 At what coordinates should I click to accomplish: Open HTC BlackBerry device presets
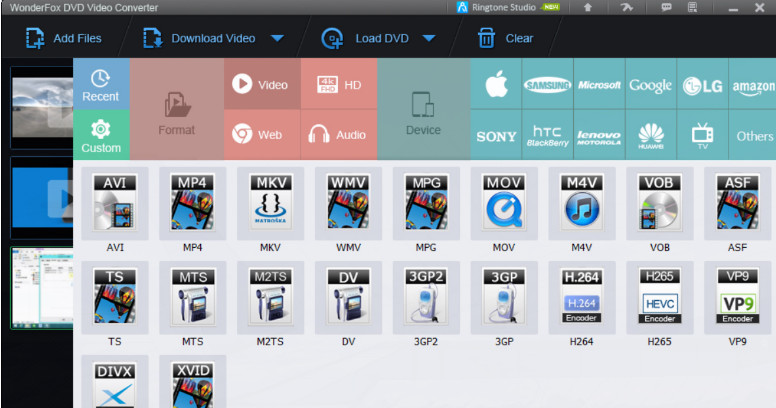(547, 135)
